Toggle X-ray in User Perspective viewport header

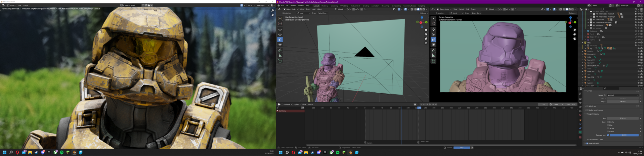click(x=412, y=9)
